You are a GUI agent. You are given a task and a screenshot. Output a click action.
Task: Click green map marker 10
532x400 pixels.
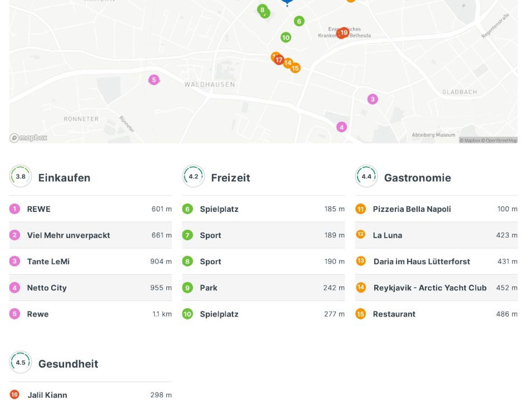click(286, 38)
